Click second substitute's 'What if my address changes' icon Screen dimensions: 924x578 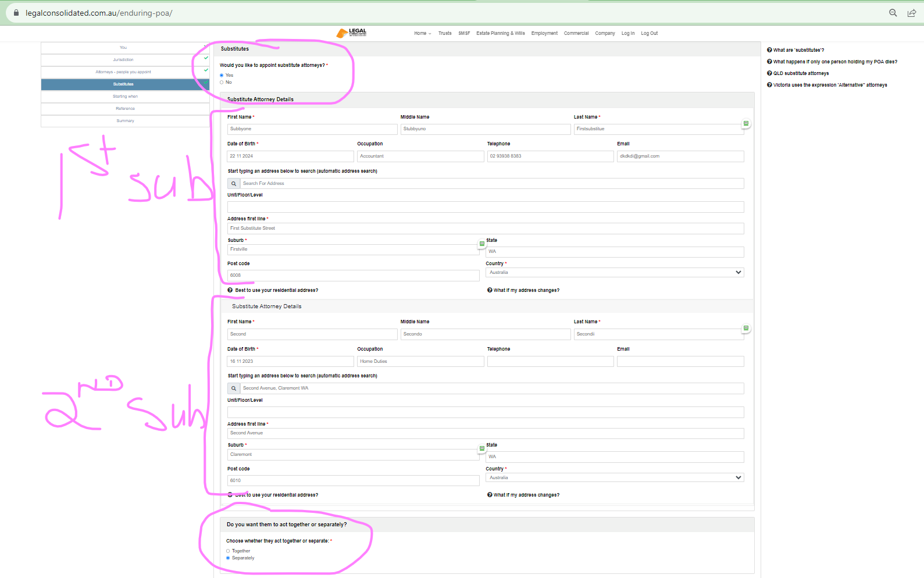[490, 495]
